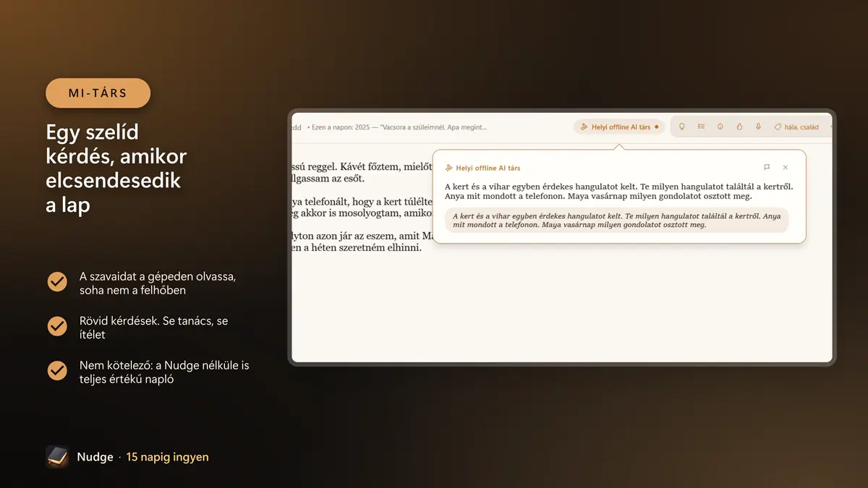
Task: Click the checkmark beside 'Nem kötelező'
Action: (57, 371)
